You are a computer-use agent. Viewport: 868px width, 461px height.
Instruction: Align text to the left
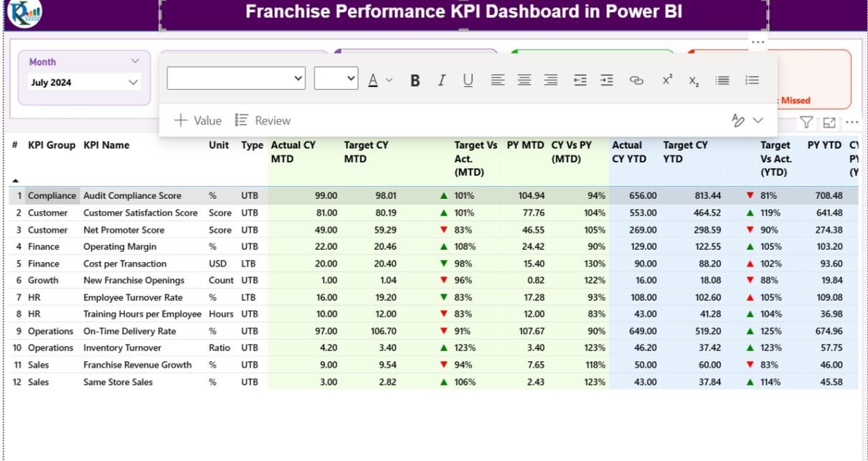pyautogui.click(x=497, y=80)
